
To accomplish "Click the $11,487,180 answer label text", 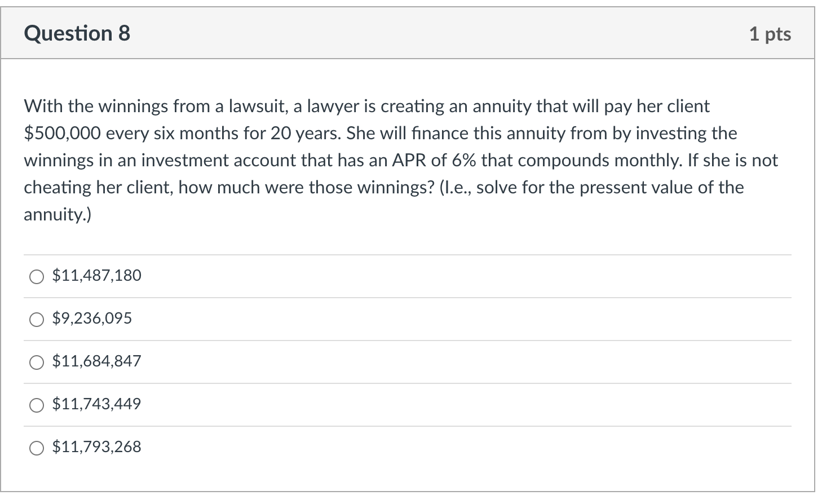I will click(96, 275).
